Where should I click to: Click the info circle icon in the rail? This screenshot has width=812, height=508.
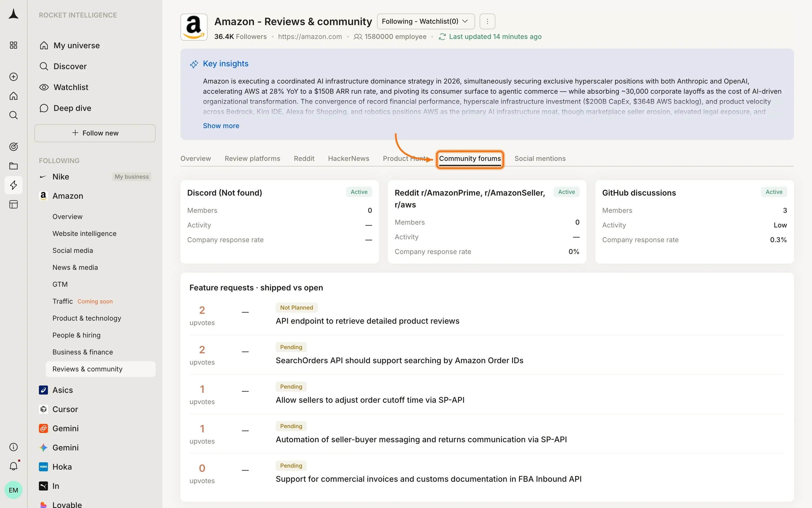coord(14,447)
